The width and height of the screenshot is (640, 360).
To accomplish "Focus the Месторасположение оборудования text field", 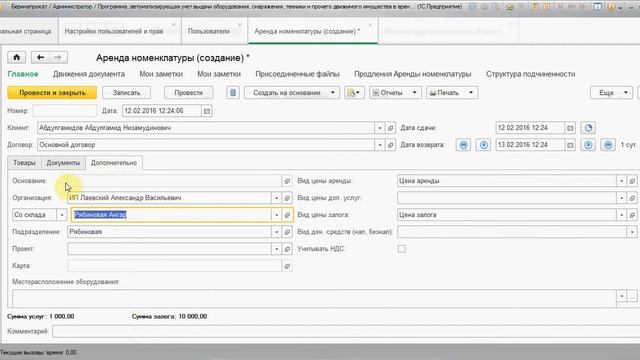I will click(314, 298).
